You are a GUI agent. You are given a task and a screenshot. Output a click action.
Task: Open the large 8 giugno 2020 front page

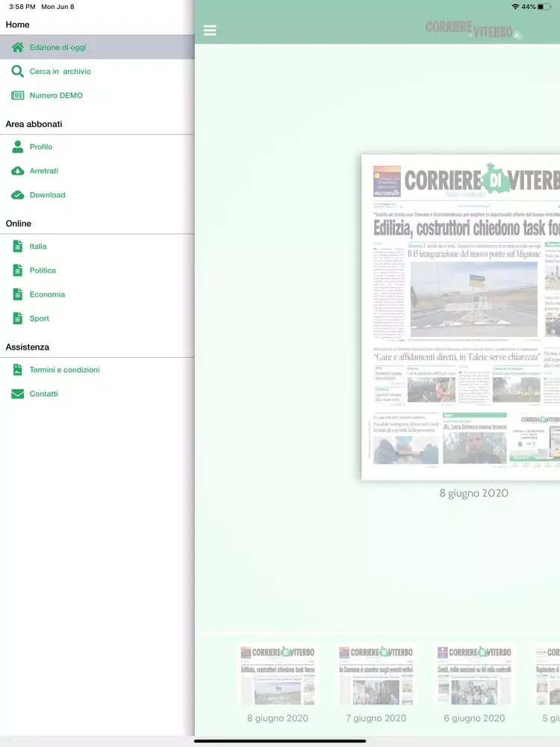click(461, 317)
